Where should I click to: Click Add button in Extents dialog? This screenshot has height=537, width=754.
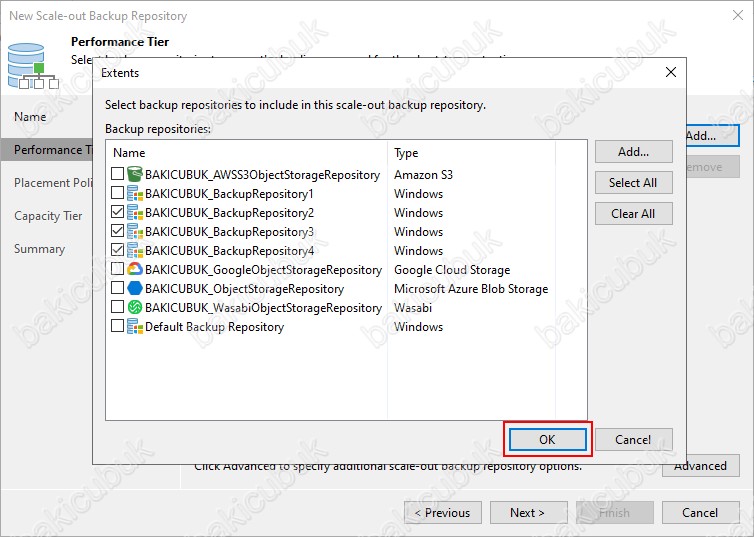click(x=633, y=152)
